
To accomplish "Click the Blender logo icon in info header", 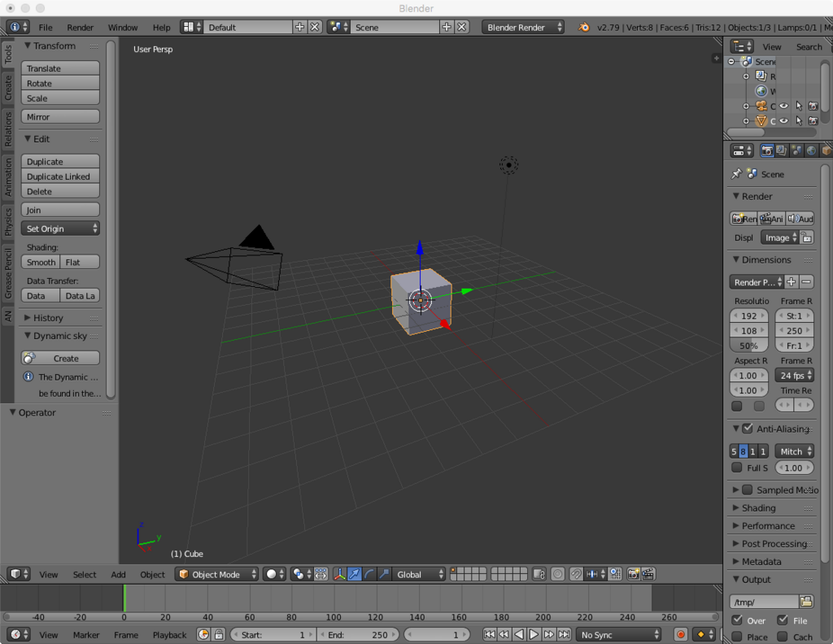I will [583, 27].
